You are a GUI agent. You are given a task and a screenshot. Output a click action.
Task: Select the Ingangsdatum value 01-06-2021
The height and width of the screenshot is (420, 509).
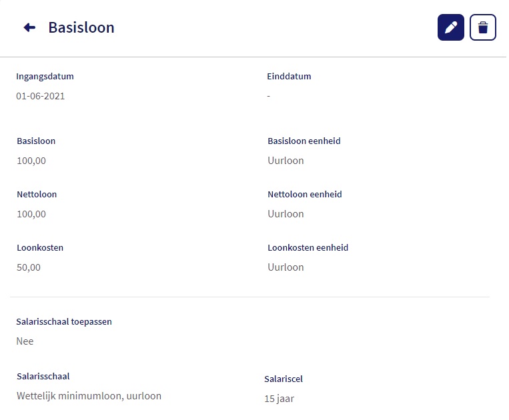point(41,96)
